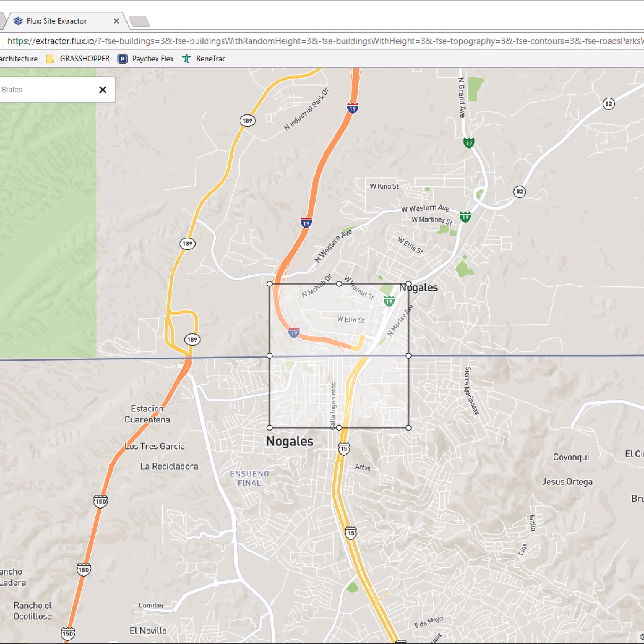Click the top-middle handle of the selection box
Image resolution: width=644 pixels, height=644 pixels.
point(339,284)
